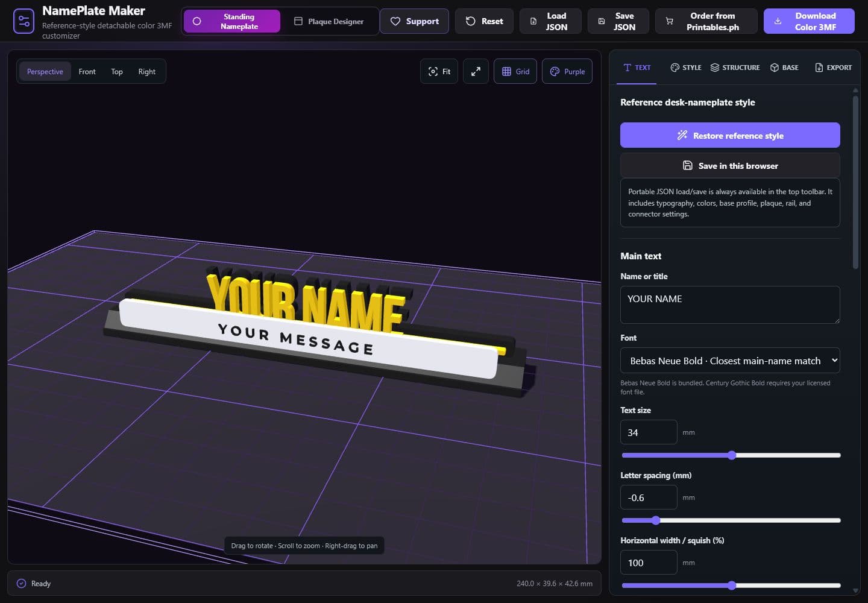Click the settings panel vertical scrollbar
Viewport: 868px width, 603px height.
[x=855, y=181]
